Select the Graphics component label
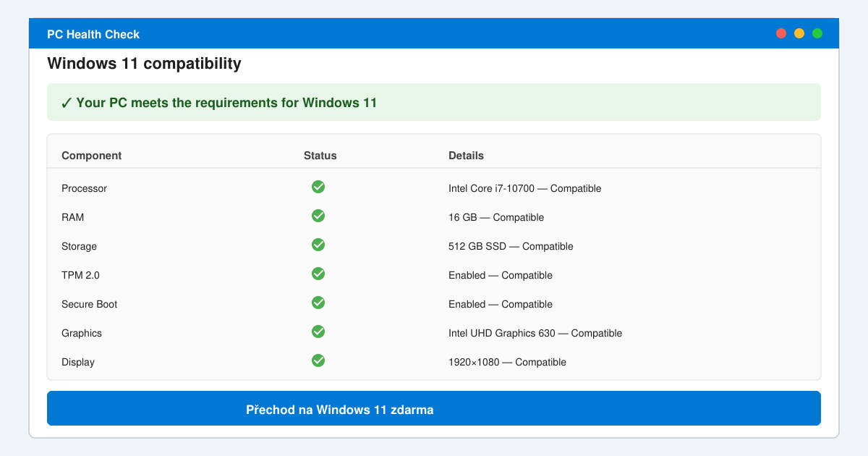868x456 pixels. tap(82, 333)
